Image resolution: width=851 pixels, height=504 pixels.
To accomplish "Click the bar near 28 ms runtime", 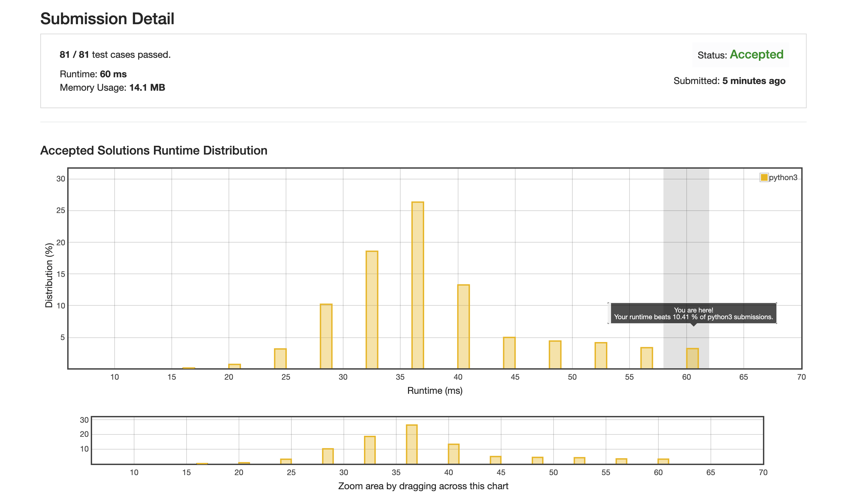I will [x=326, y=336].
